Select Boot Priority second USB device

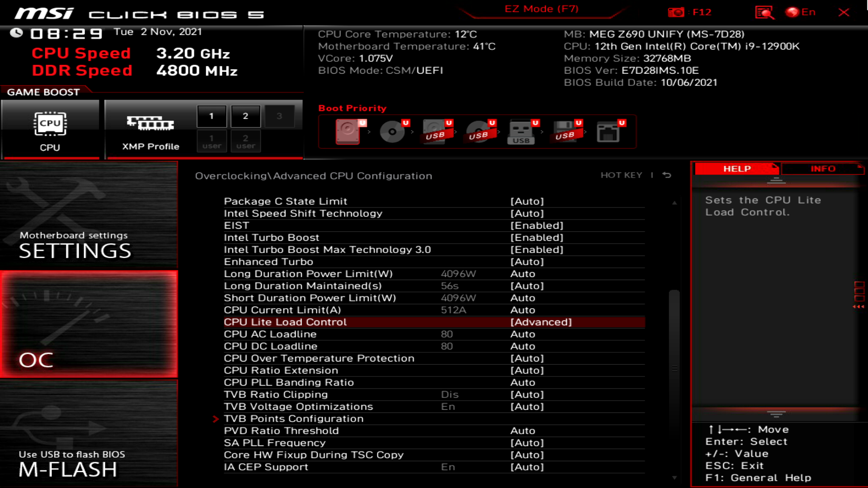pos(477,131)
